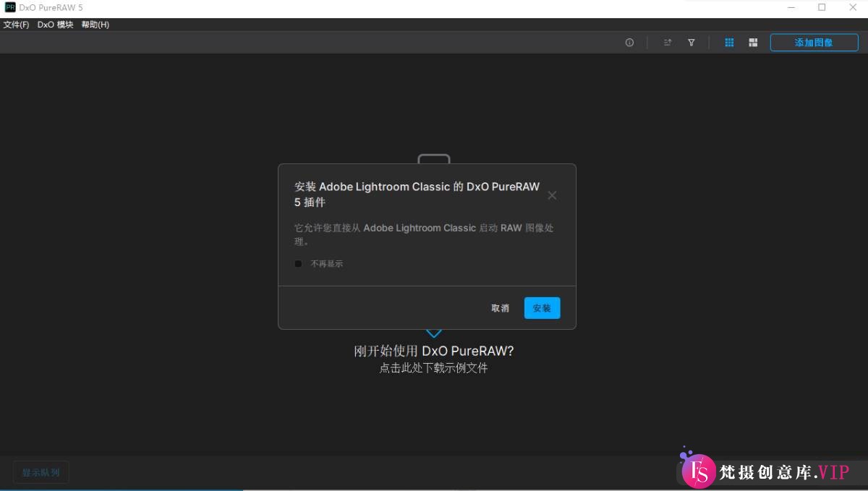Click the 添加图像 button

[814, 43]
